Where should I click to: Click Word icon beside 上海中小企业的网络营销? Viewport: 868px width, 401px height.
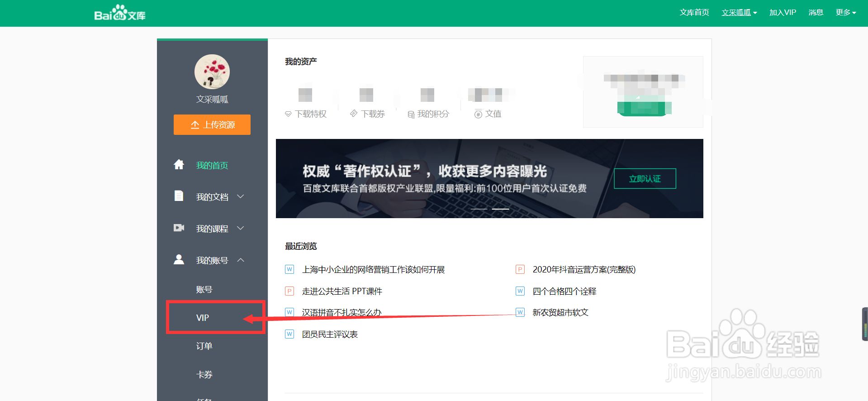(289, 269)
